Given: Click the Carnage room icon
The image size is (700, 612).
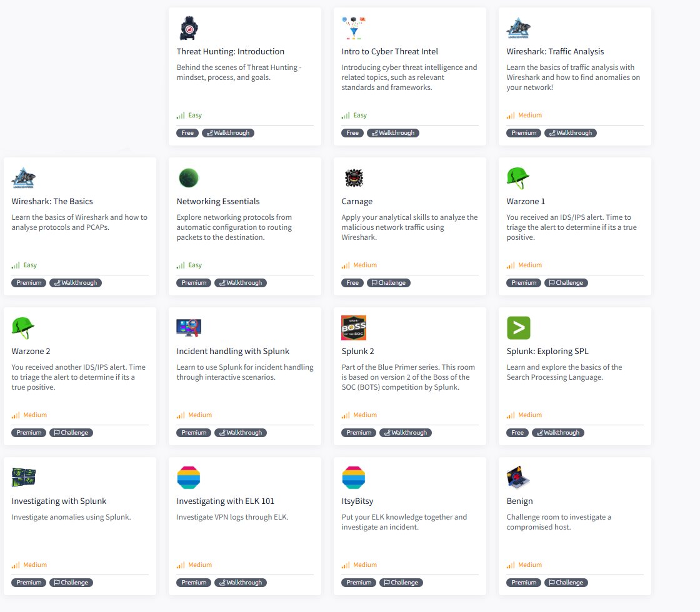Looking at the screenshot, I should pyautogui.click(x=354, y=178).
